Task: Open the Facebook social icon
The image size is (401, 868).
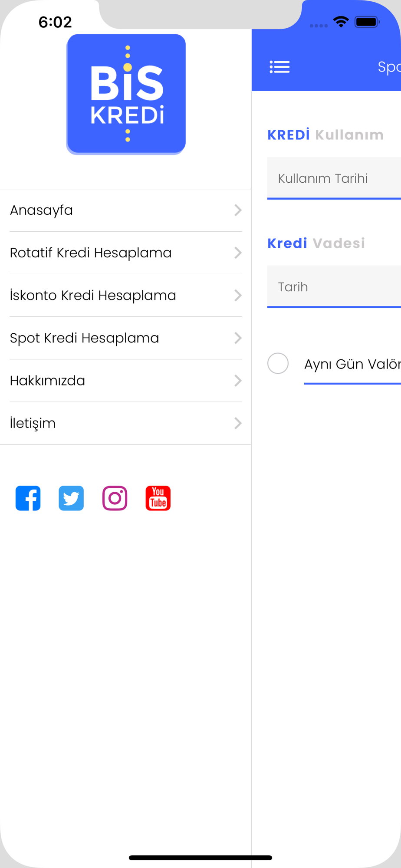Action: click(x=28, y=498)
